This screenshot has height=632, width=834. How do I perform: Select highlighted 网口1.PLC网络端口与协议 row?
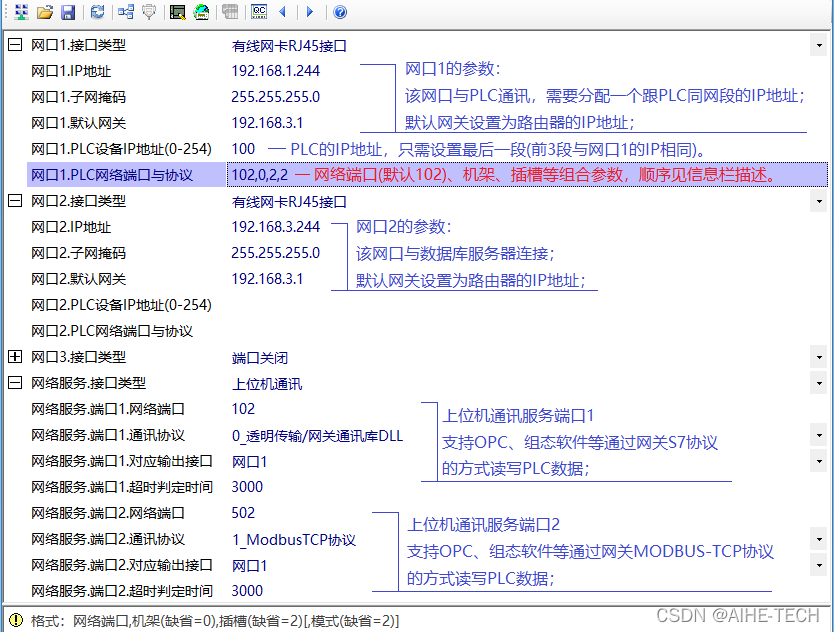(112, 175)
